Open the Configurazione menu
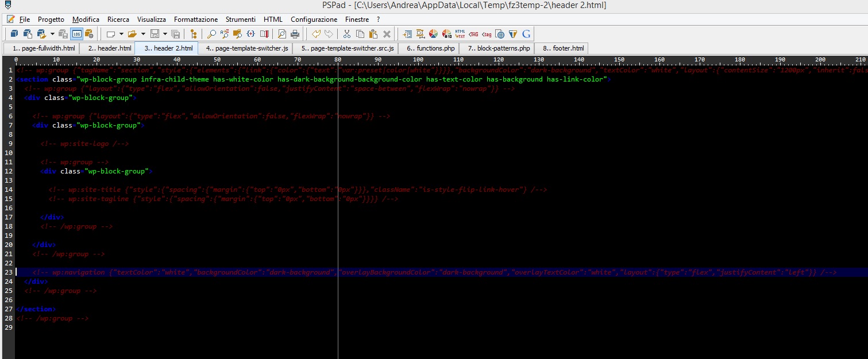The height and width of the screenshot is (359, 868). pyautogui.click(x=314, y=19)
